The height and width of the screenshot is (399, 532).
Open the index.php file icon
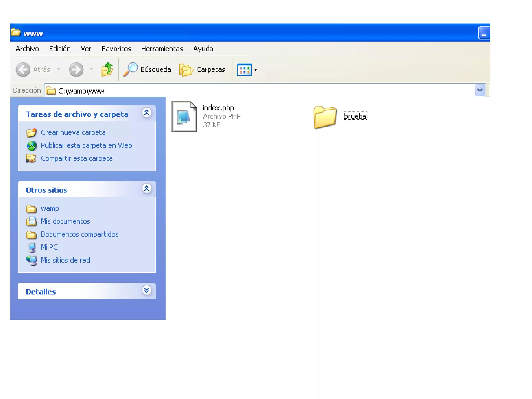pos(184,117)
